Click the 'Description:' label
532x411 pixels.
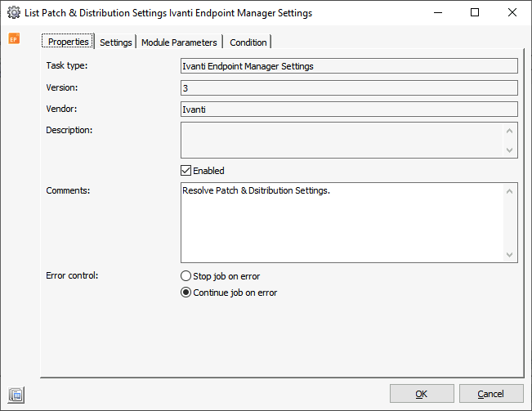click(x=69, y=130)
